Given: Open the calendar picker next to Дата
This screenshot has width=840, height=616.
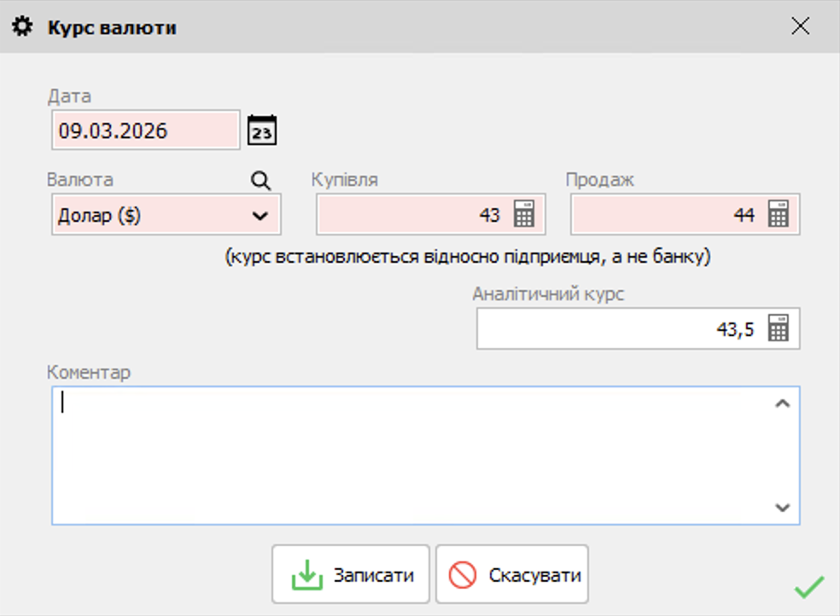Looking at the screenshot, I should coord(262,130).
